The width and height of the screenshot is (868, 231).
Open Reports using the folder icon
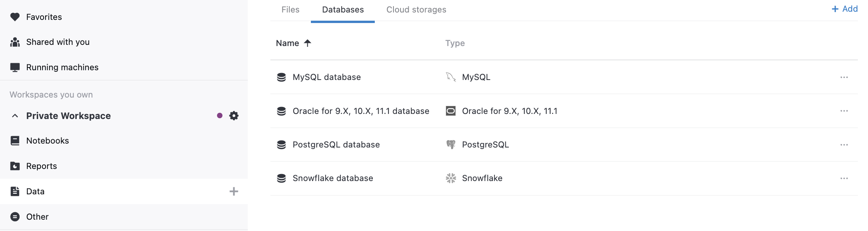[x=15, y=165]
